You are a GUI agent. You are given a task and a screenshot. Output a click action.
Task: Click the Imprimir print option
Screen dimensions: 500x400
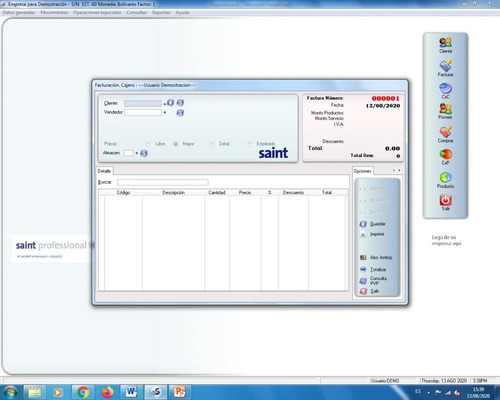tap(372, 234)
